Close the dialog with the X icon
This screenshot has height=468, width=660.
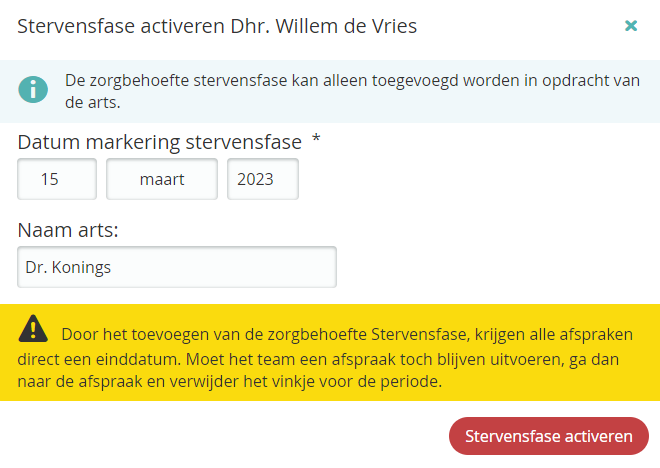click(x=631, y=26)
